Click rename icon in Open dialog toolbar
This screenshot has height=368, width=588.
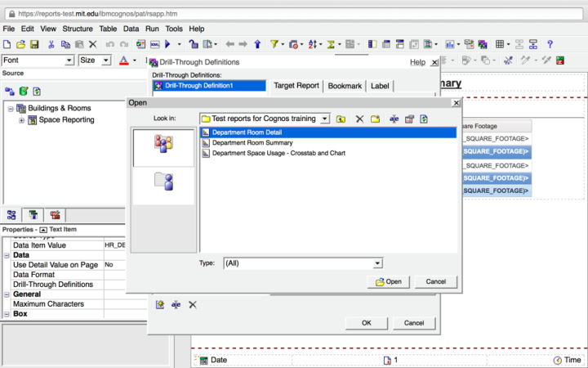(394, 119)
